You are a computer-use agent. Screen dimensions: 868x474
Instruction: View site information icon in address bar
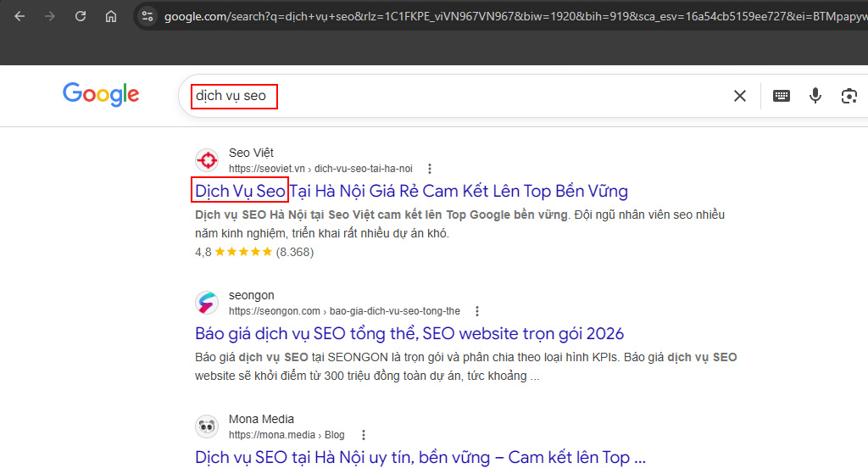[x=147, y=17]
